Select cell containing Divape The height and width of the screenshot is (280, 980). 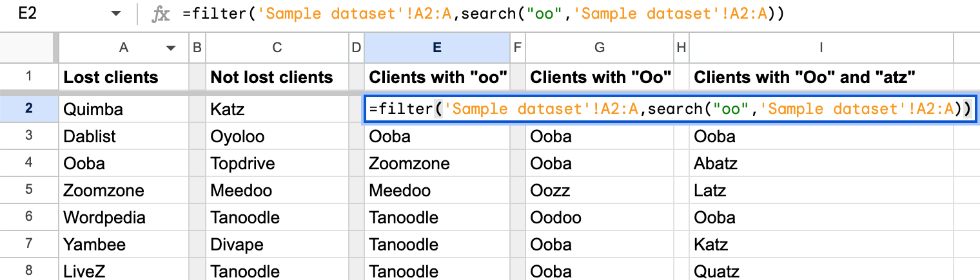point(277,244)
